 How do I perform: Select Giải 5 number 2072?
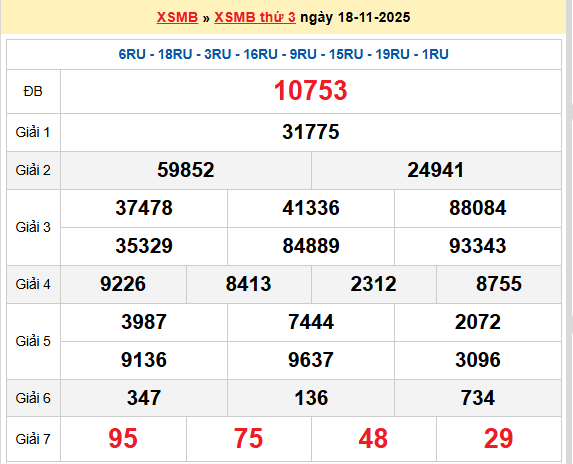[478, 322]
